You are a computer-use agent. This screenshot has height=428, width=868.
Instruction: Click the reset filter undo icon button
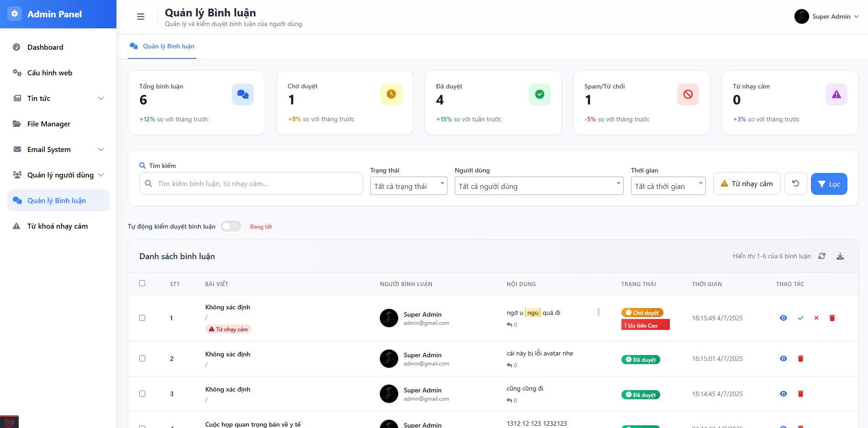pos(795,183)
